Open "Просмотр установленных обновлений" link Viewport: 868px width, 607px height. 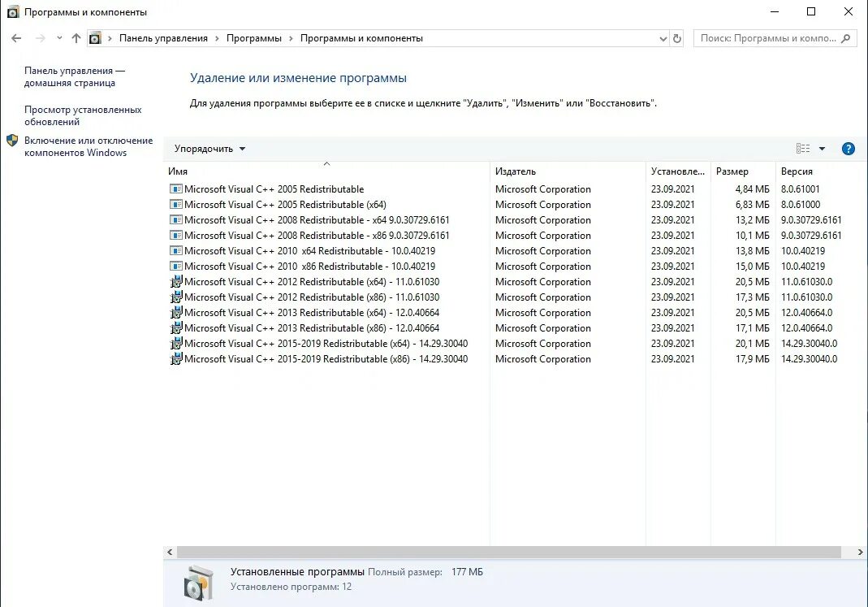pyautogui.click(x=83, y=115)
